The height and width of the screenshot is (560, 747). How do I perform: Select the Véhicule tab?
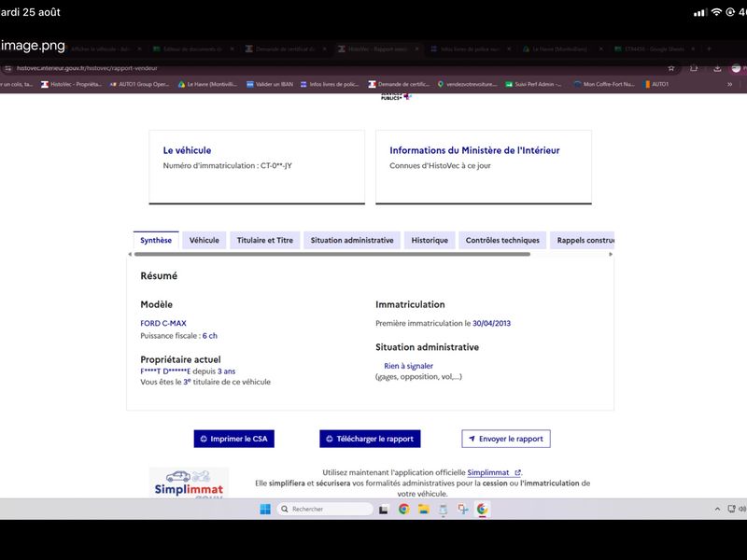click(x=204, y=241)
